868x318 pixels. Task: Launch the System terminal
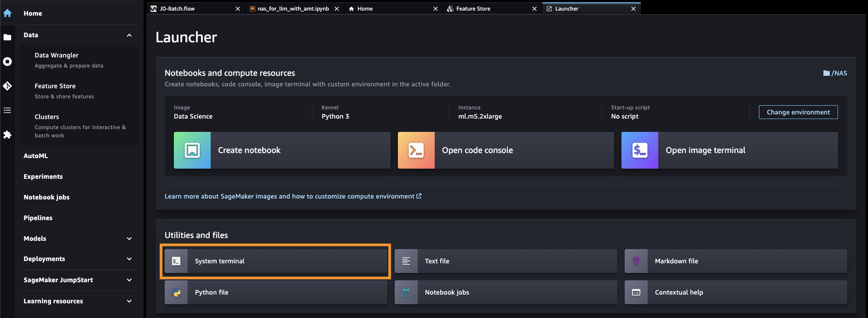(276, 261)
